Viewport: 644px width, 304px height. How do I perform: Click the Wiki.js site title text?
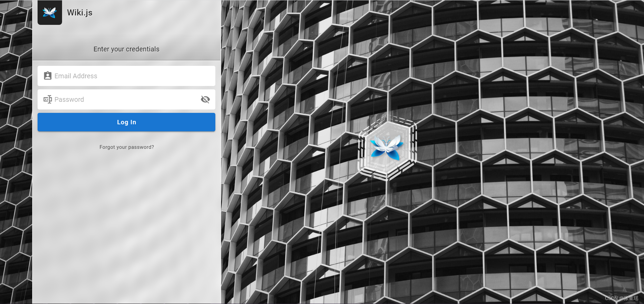80,12
